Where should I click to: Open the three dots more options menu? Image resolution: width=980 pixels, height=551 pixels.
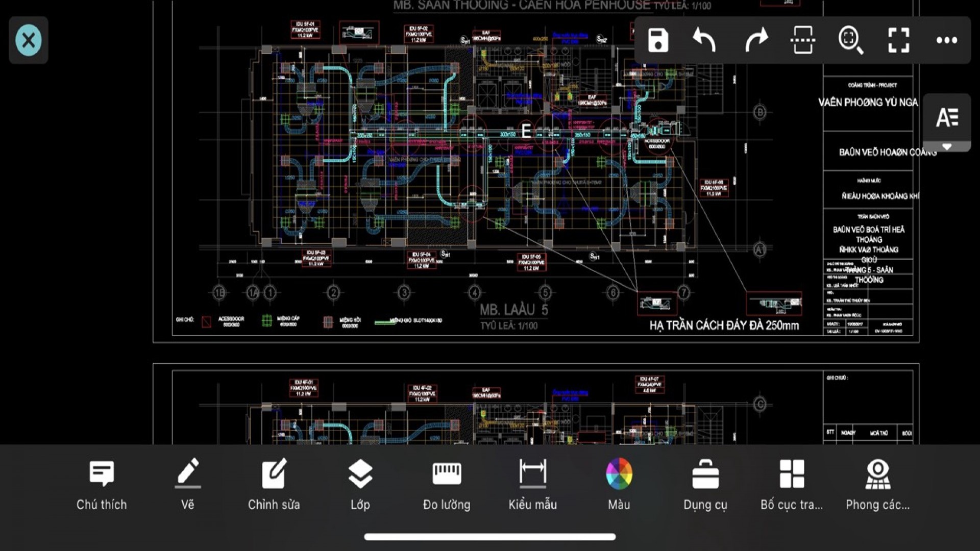point(946,40)
